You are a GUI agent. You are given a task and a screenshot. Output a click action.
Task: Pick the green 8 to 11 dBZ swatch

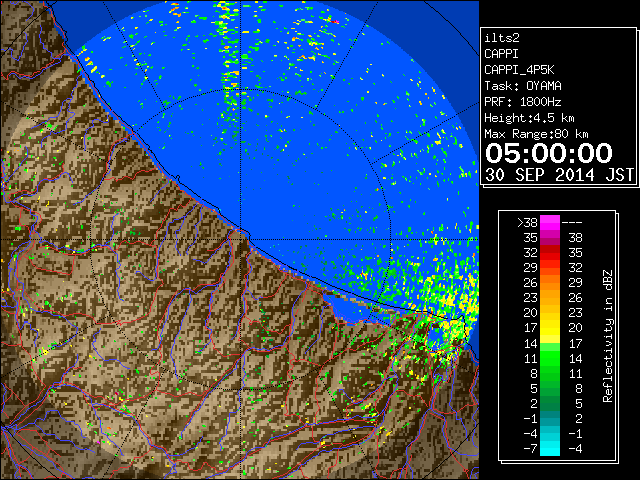(x=550, y=373)
